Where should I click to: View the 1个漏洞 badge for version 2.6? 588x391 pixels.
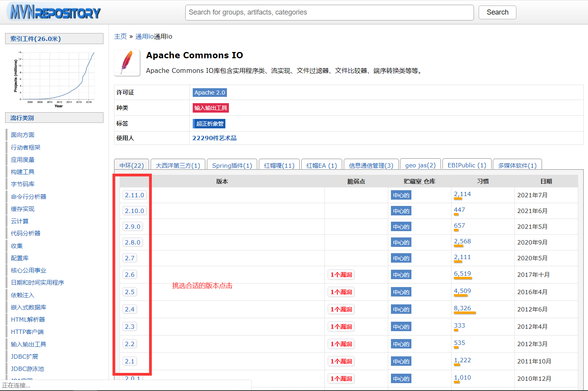[x=341, y=275]
